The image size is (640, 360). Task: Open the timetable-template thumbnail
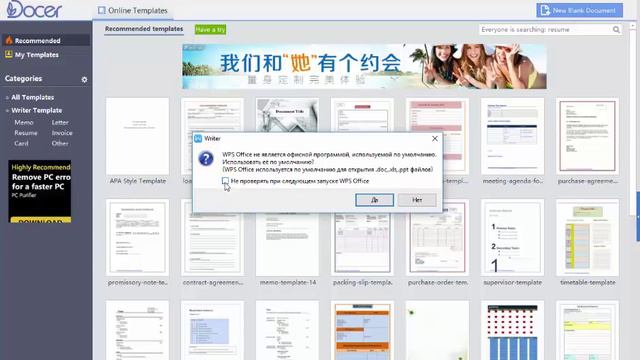pos(587,238)
